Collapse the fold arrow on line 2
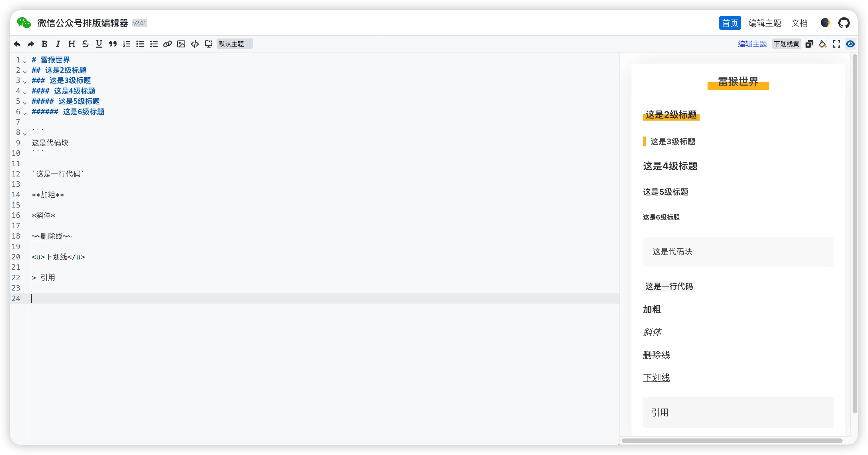 point(25,72)
